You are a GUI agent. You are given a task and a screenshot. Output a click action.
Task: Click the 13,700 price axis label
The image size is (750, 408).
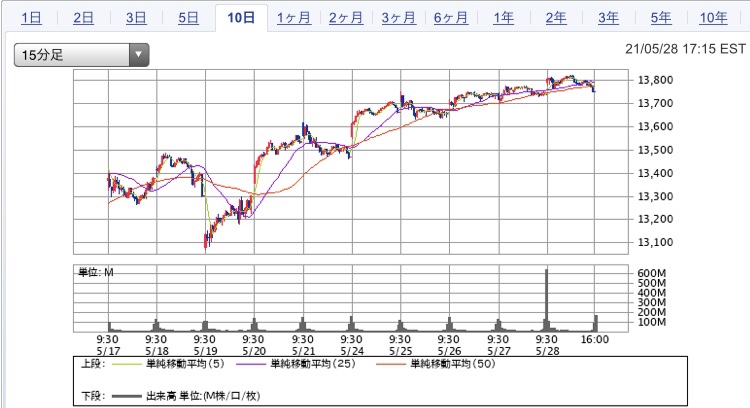(x=655, y=103)
